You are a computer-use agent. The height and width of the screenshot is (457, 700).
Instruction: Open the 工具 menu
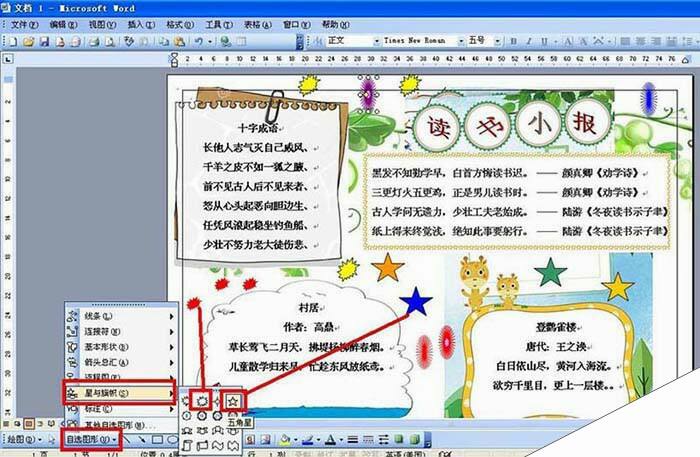click(x=219, y=24)
